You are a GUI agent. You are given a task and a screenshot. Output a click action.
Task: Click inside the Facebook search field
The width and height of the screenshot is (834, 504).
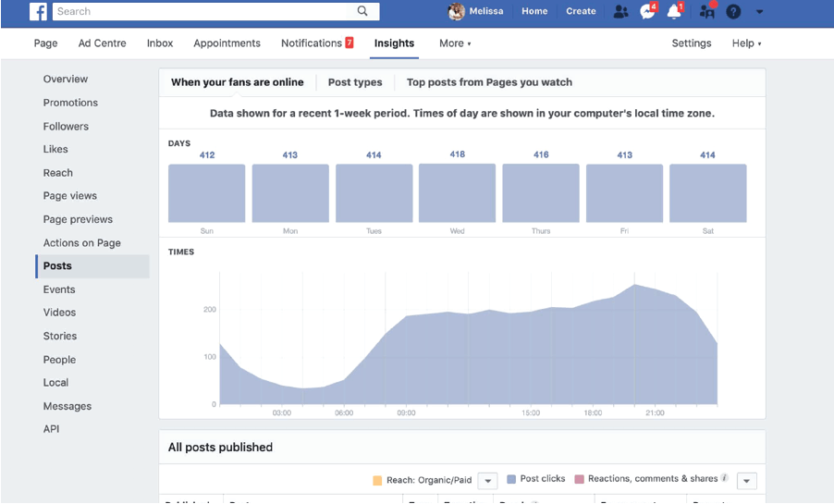203,11
